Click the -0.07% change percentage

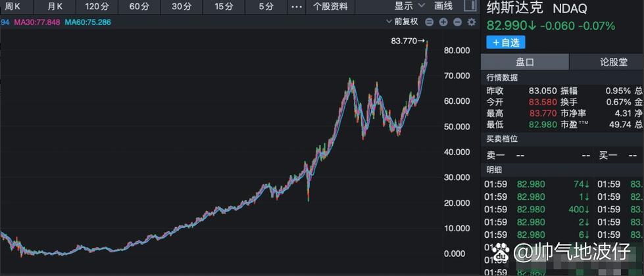tap(597, 26)
